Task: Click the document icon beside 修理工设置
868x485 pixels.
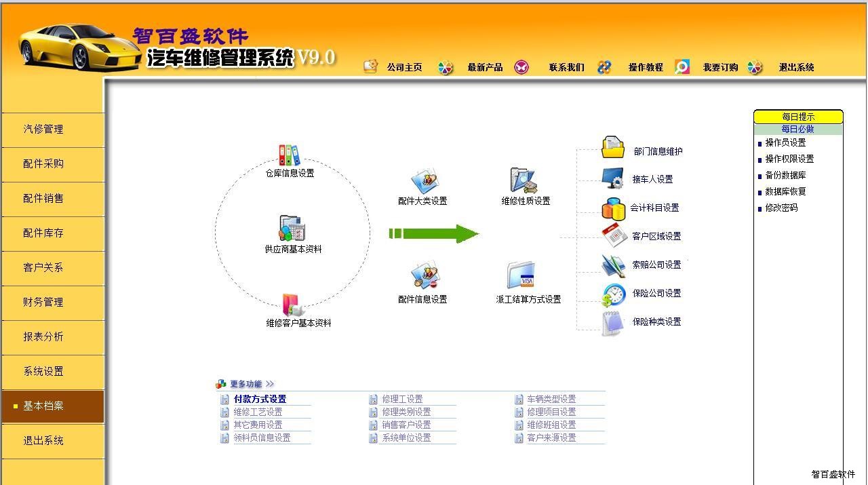Action: coord(373,400)
